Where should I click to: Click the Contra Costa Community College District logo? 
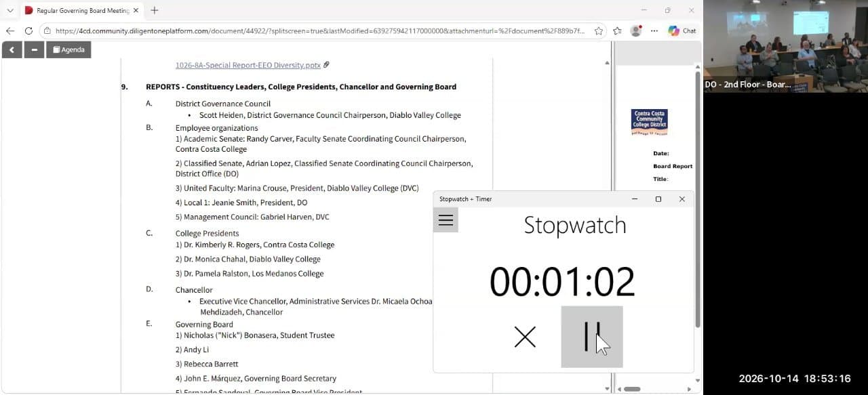click(649, 122)
